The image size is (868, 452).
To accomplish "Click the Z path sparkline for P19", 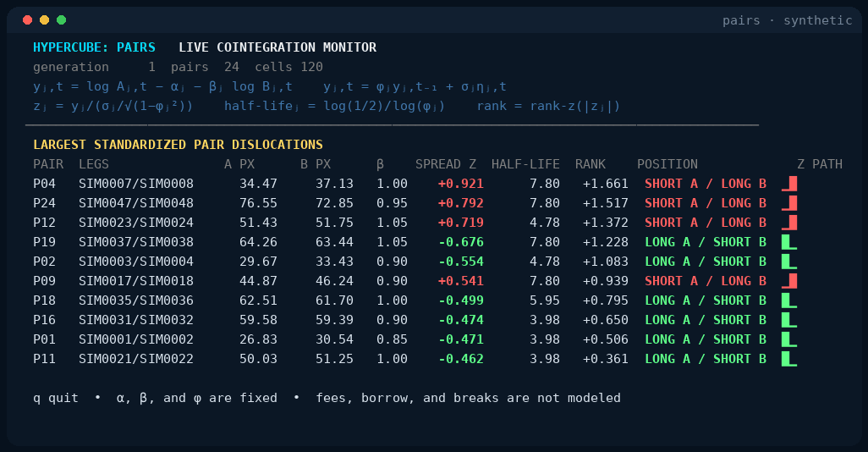I will (x=789, y=242).
